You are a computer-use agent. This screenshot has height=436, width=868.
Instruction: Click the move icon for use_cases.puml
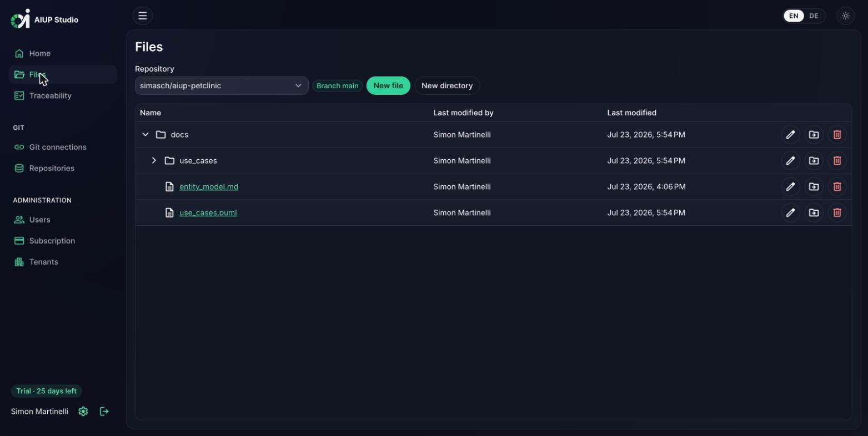814,213
